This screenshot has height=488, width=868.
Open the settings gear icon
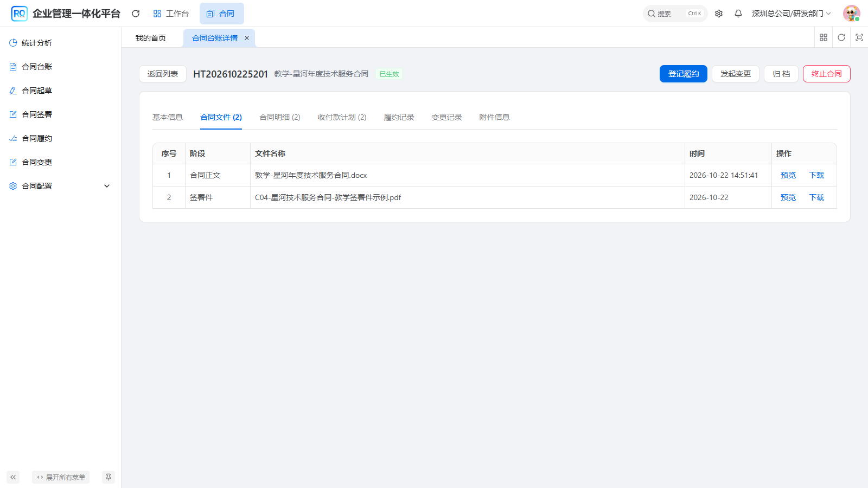(x=719, y=14)
